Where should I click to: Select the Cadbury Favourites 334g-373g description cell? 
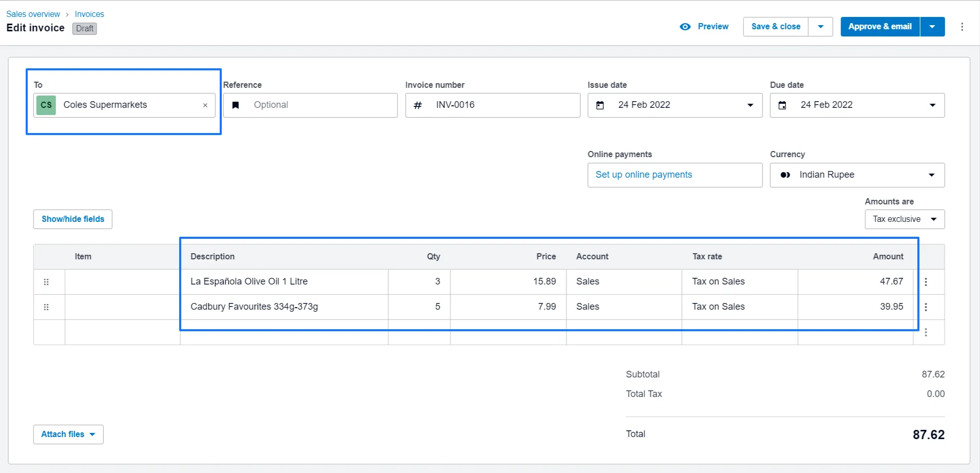284,307
